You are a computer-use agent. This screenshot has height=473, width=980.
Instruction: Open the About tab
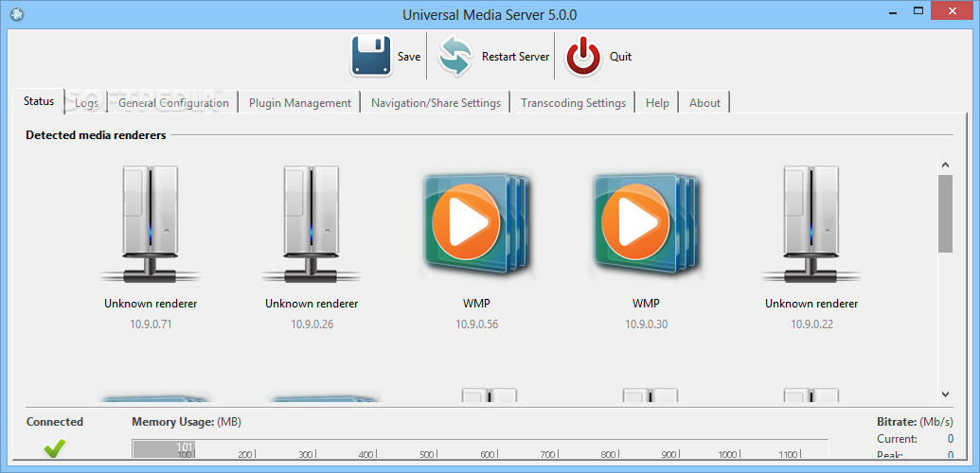(x=705, y=103)
